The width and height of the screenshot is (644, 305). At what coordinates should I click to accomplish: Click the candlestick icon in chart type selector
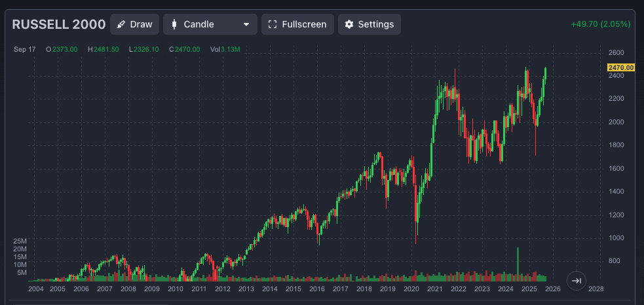pyautogui.click(x=174, y=24)
